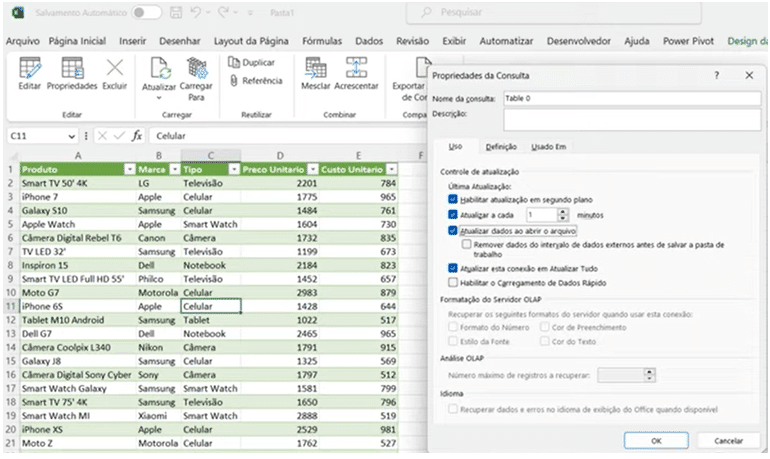Open Propriedades in the ribbon
Screen dimensions: 770x459
(72, 73)
